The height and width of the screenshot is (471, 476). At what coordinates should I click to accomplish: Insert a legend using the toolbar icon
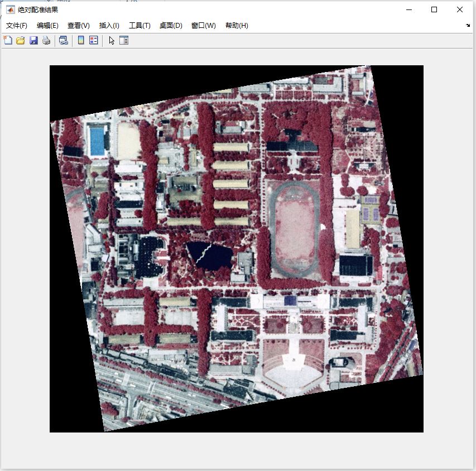[x=94, y=40]
